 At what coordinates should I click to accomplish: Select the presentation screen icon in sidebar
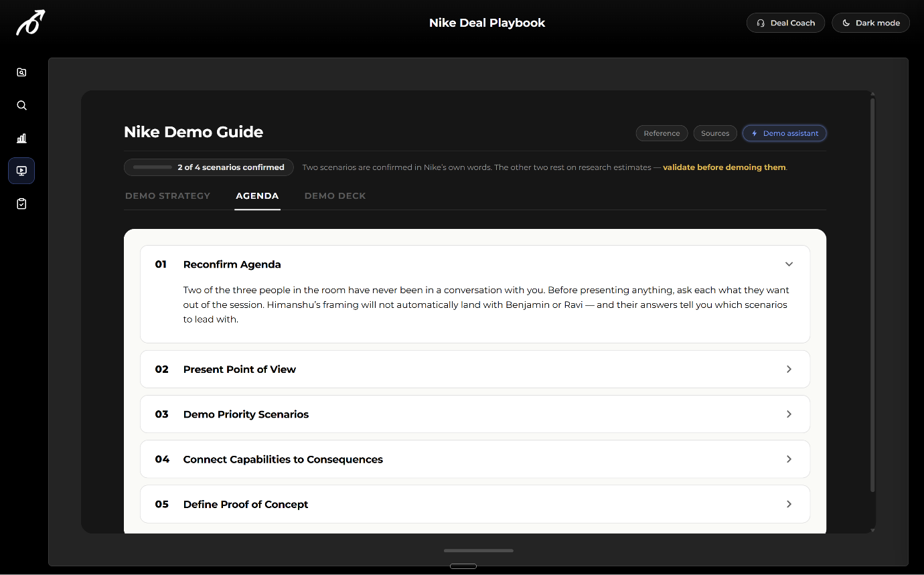pos(21,171)
